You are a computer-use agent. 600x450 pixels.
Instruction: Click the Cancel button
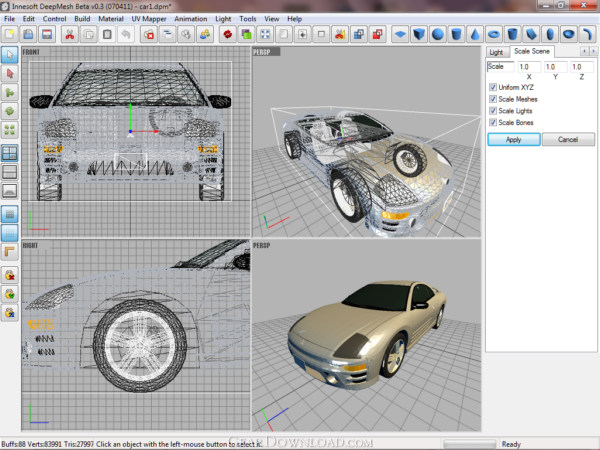(568, 139)
